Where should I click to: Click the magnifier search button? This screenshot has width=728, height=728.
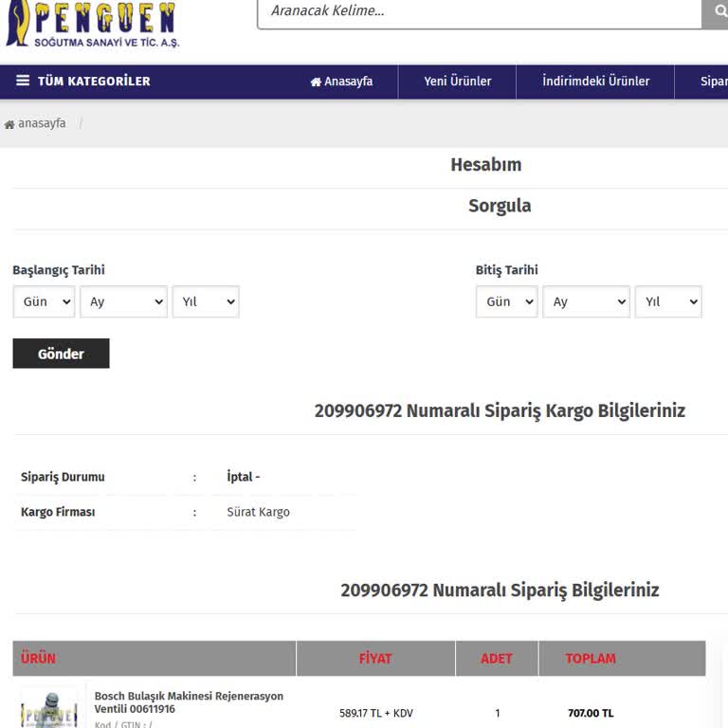point(716,12)
